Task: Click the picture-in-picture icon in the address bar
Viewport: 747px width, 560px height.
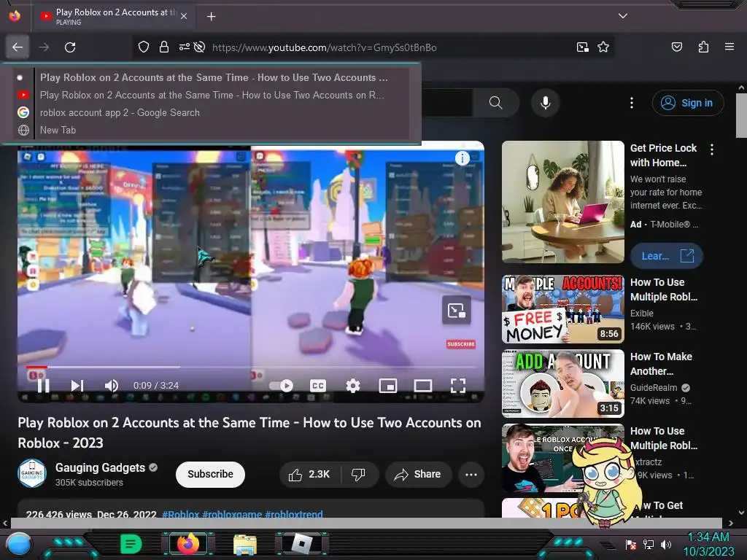Action: pos(582,47)
